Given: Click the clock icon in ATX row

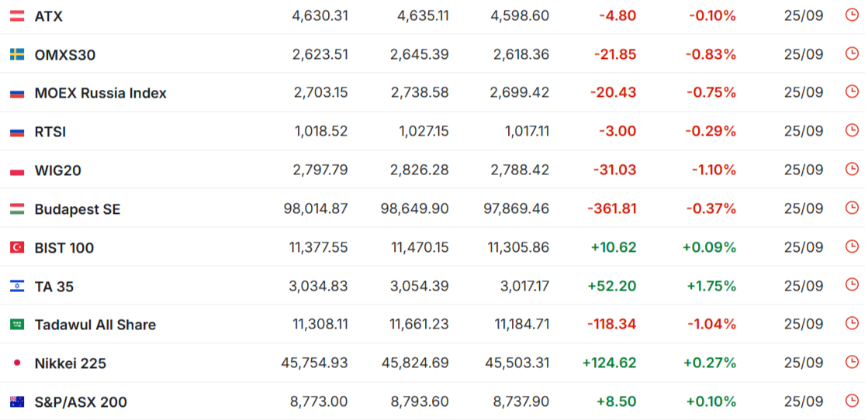Looking at the screenshot, I should click(x=852, y=15).
